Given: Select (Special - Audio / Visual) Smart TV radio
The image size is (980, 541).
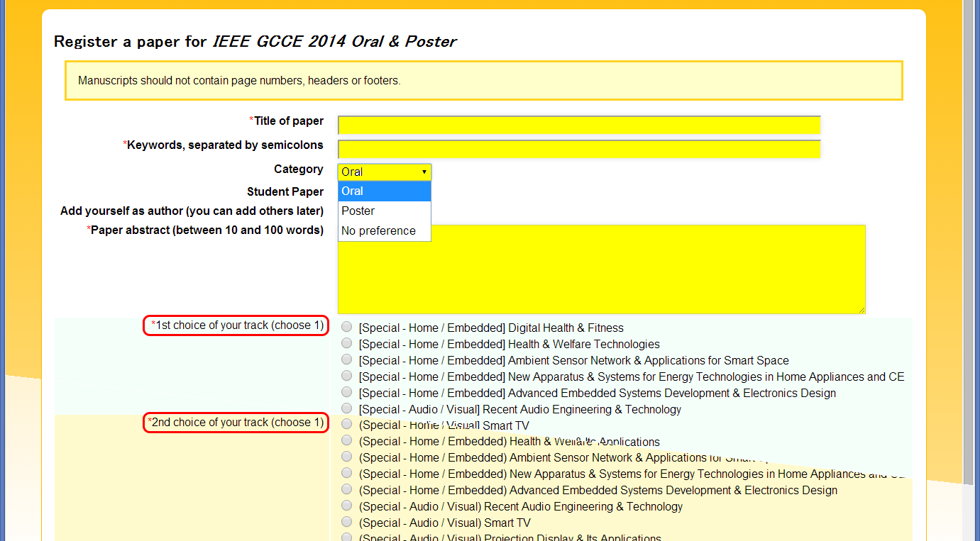Looking at the screenshot, I should pyautogui.click(x=346, y=523).
